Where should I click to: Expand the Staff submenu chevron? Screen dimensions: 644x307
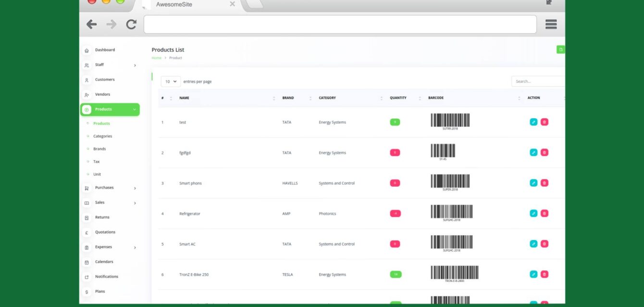[x=135, y=65]
